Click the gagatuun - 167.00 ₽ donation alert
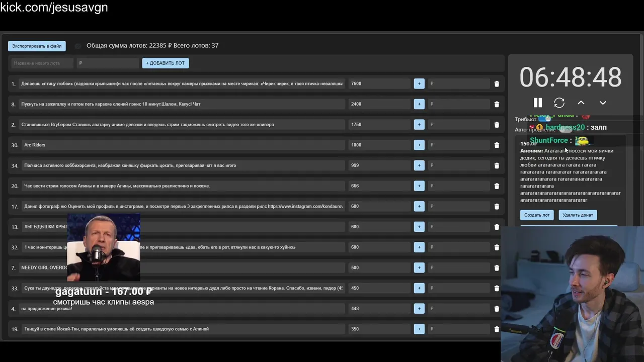The width and height of the screenshot is (644, 362). coord(104,292)
